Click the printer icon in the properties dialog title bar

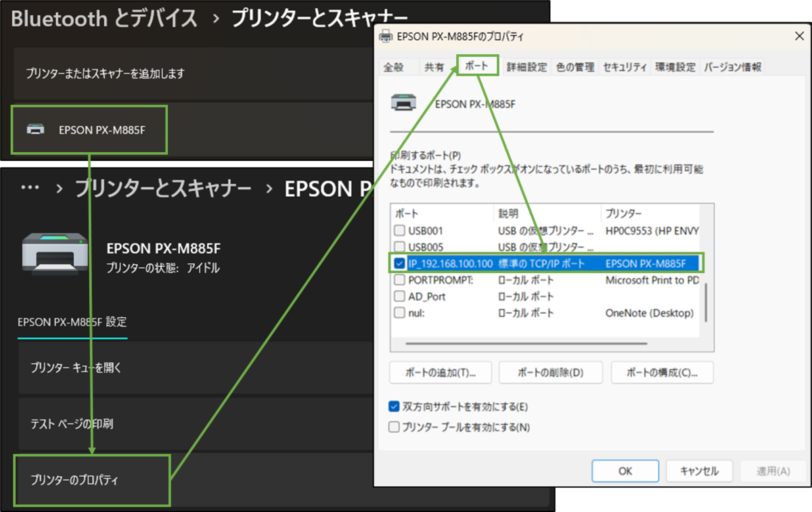pos(385,37)
